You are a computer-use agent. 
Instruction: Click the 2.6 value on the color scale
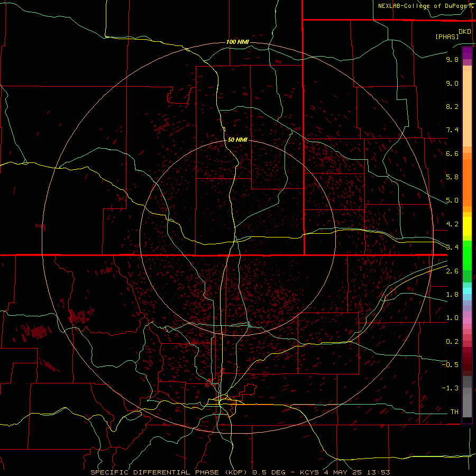tap(452, 271)
